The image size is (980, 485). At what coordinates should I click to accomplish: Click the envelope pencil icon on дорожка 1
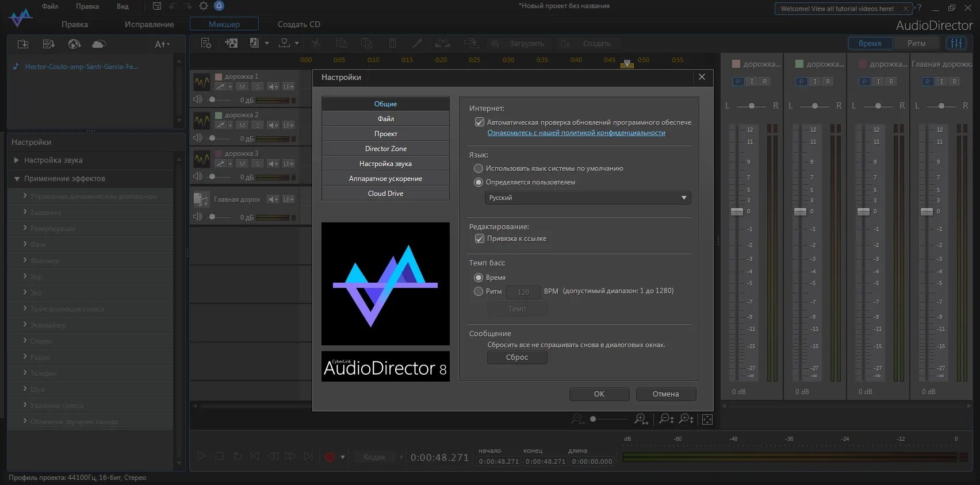pyautogui.click(x=220, y=87)
